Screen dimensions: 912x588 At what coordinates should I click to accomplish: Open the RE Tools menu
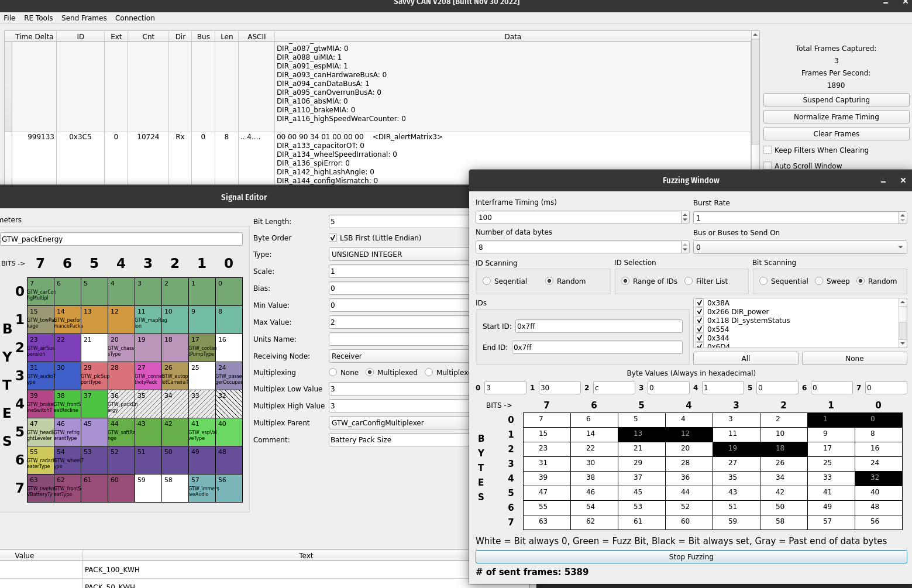(38, 18)
